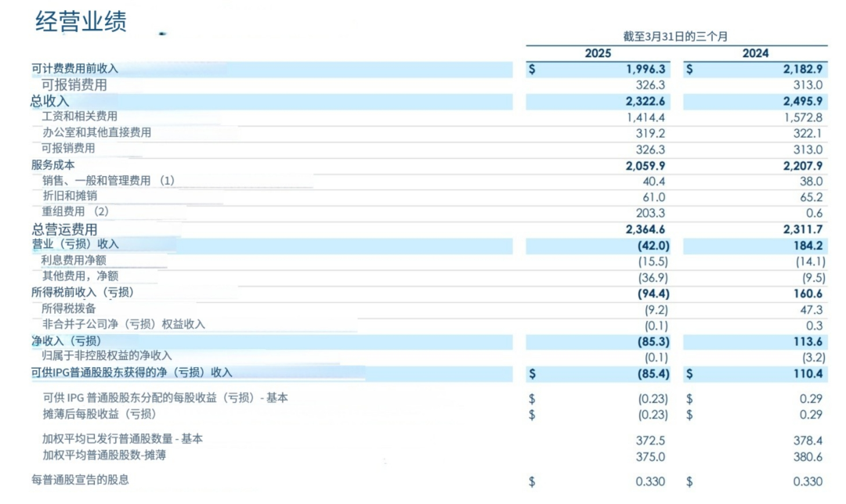
Task: Click the value 65.2
Action: (812, 197)
